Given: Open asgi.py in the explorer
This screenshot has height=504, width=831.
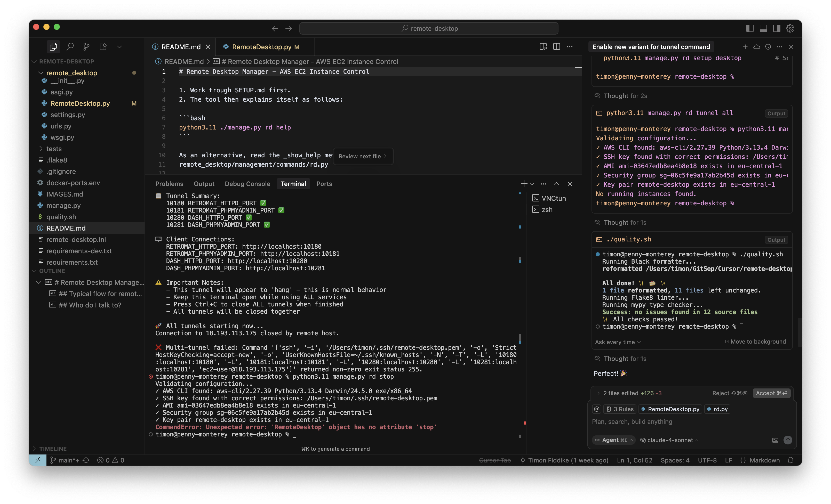Looking at the screenshot, I should click(61, 92).
